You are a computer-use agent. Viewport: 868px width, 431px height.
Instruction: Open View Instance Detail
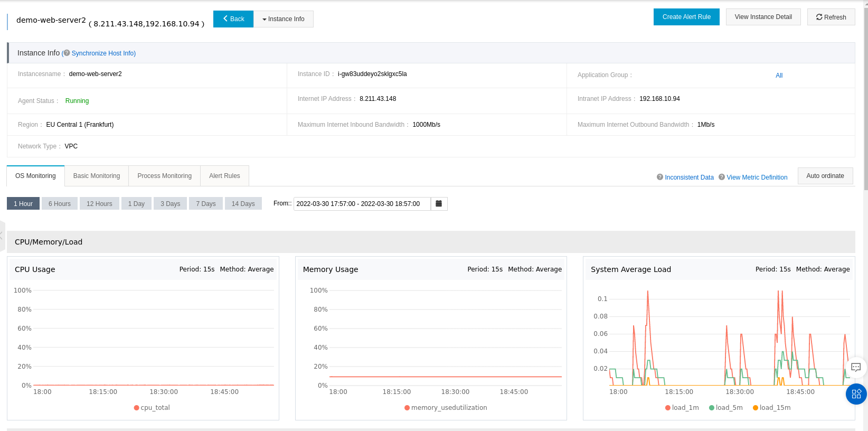[x=763, y=17]
